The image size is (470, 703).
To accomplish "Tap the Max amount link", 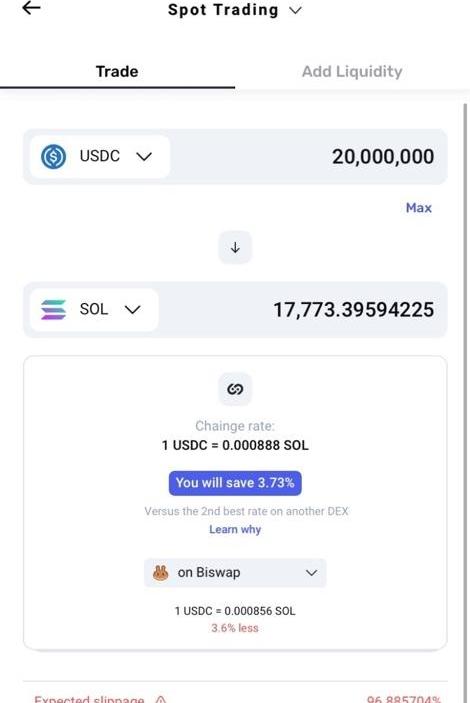I will (418, 208).
